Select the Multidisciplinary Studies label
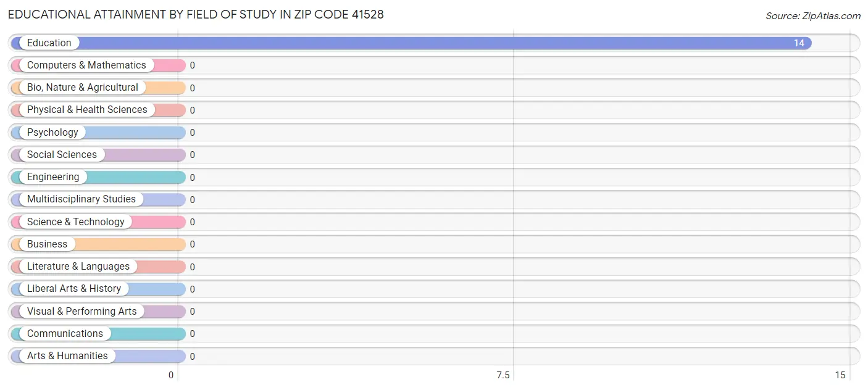The image size is (868, 390). click(x=81, y=199)
